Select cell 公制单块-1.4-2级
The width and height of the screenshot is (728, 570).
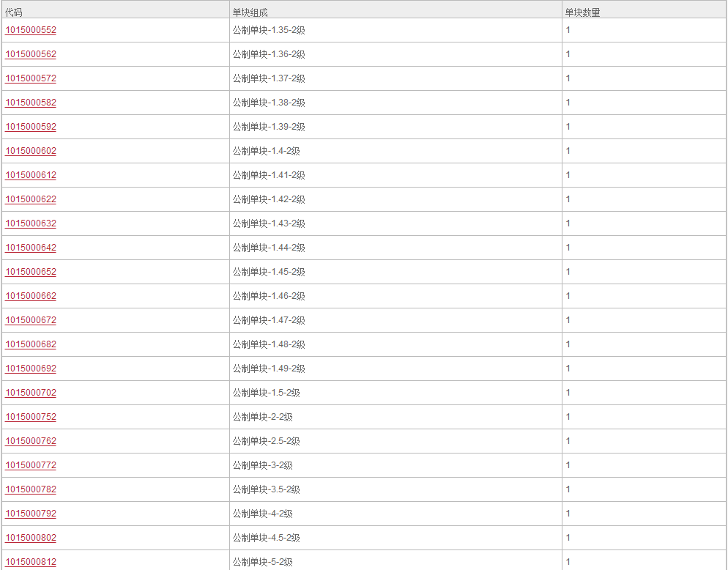tap(266, 151)
